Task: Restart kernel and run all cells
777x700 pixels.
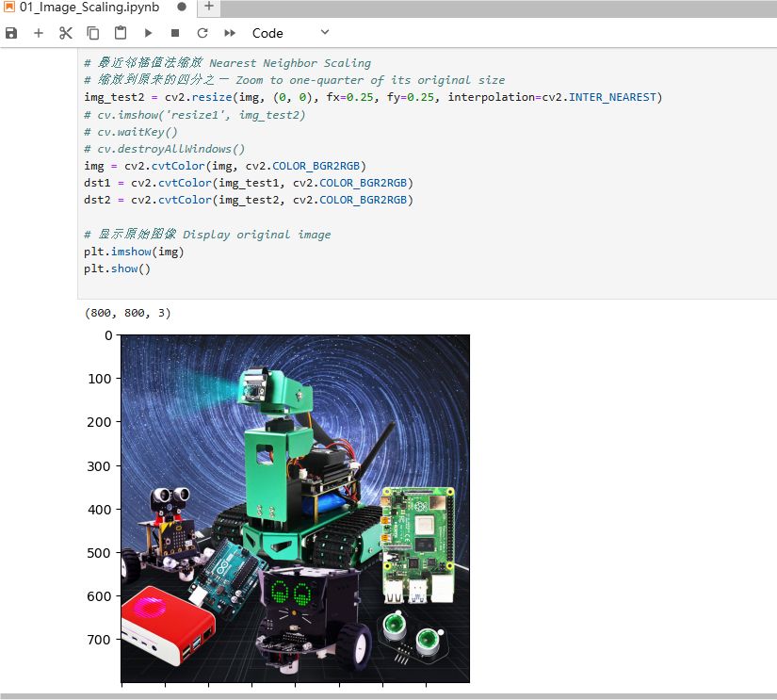Action: [x=230, y=33]
